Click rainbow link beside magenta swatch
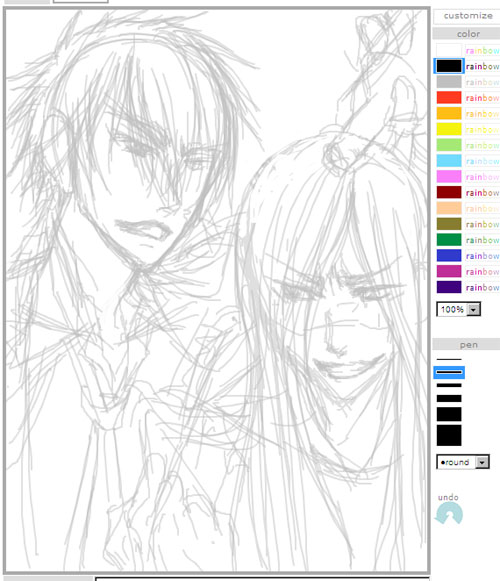Viewport: 500px width, 581px height. pyautogui.click(x=483, y=272)
